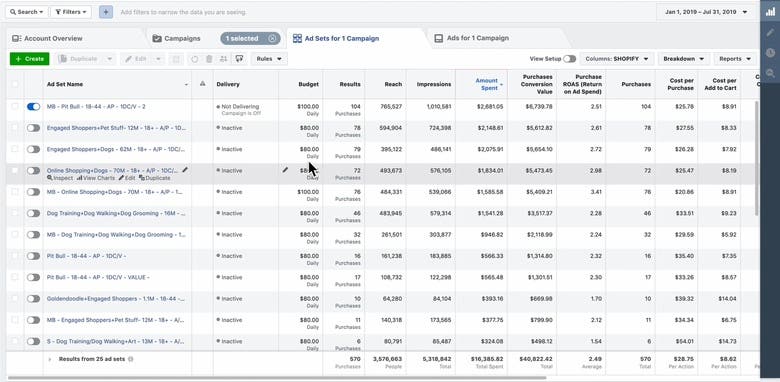Click the preview comment icon beside Rules

tap(239, 59)
